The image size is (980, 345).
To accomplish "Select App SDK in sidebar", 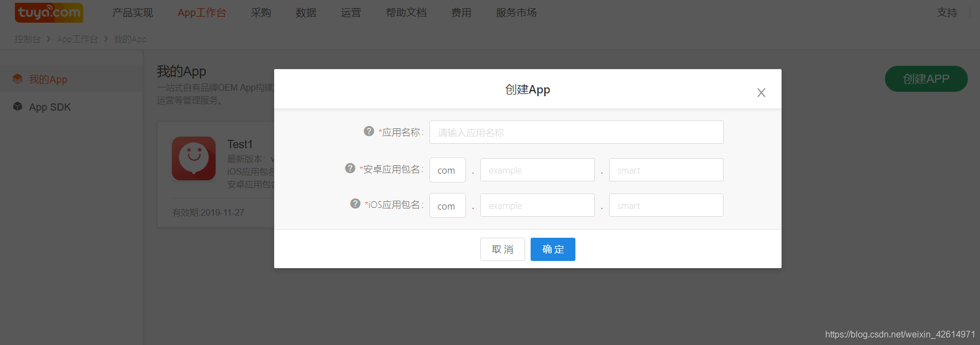I will pyautogui.click(x=71, y=107).
